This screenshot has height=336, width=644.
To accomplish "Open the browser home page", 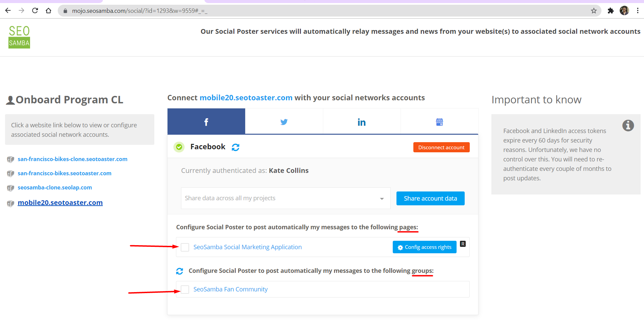I will tap(48, 10).
